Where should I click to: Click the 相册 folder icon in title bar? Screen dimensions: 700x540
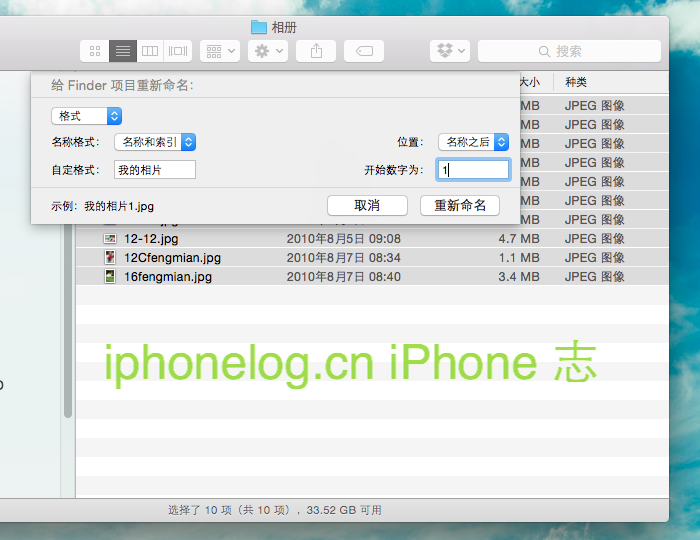tap(259, 27)
